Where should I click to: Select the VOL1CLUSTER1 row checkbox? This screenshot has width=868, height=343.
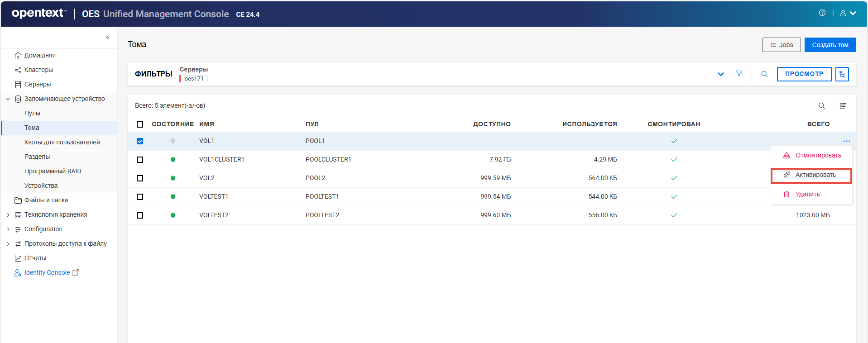(140, 160)
